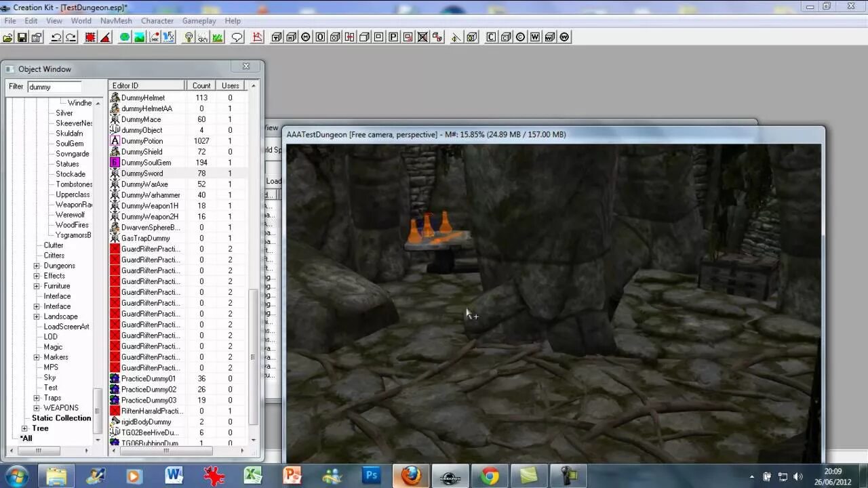Click the Filter text field containing dummy

(x=54, y=87)
